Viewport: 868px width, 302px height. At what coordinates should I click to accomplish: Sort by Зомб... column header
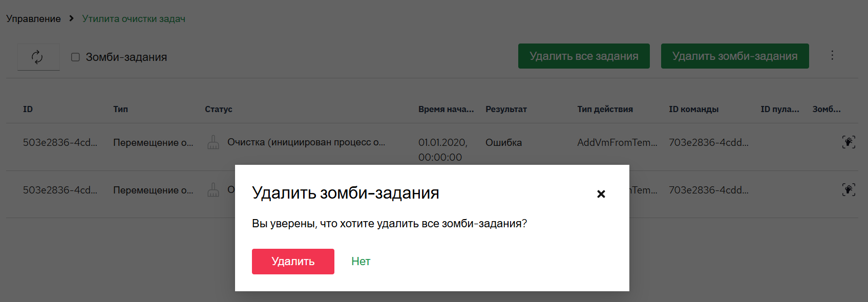click(827, 109)
